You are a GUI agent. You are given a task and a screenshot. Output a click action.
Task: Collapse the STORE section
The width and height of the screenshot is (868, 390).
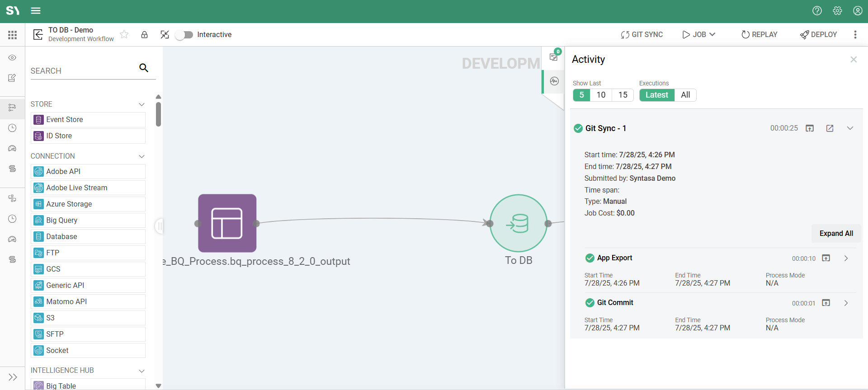142,104
